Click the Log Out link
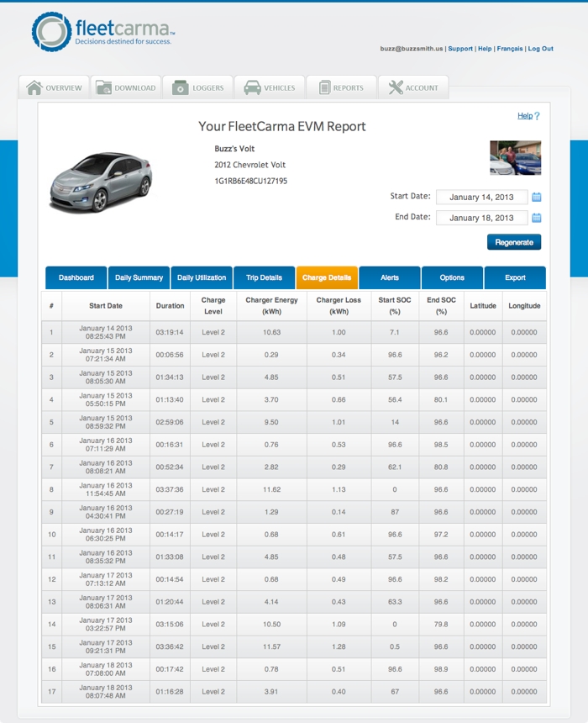588x723 pixels. point(540,49)
